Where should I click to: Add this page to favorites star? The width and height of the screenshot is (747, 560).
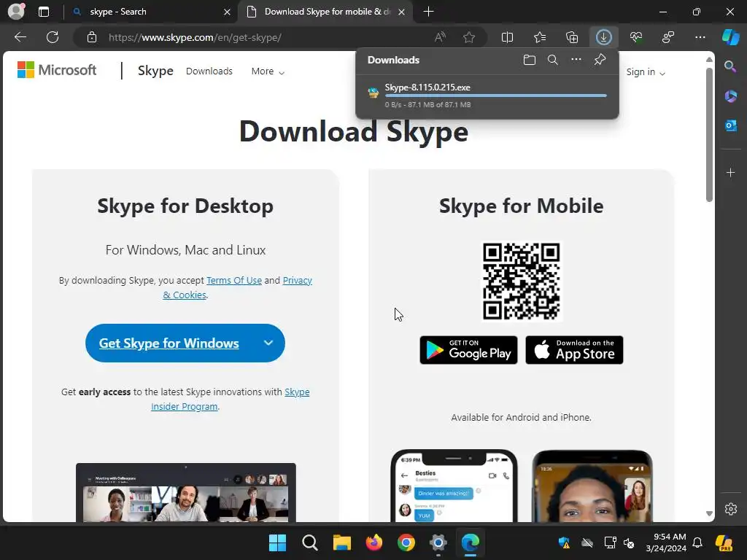(469, 37)
